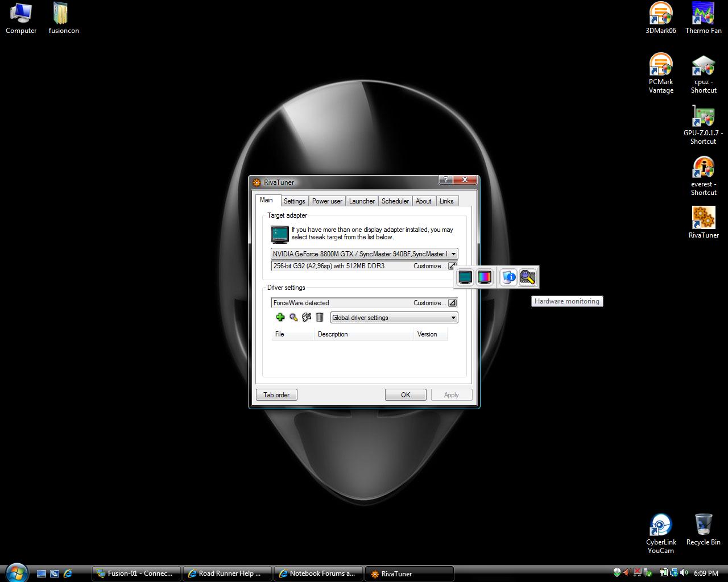Click the Tab order button
Image resolution: width=728 pixels, height=582 pixels.
pos(277,395)
